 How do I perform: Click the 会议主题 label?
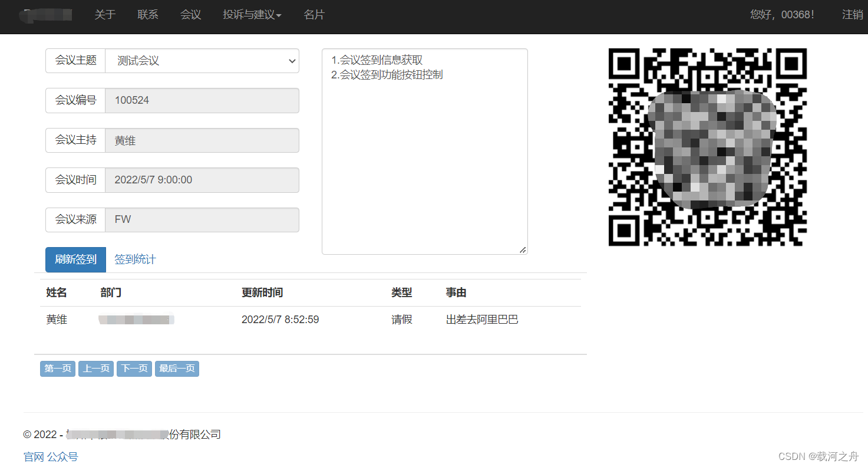75,61
